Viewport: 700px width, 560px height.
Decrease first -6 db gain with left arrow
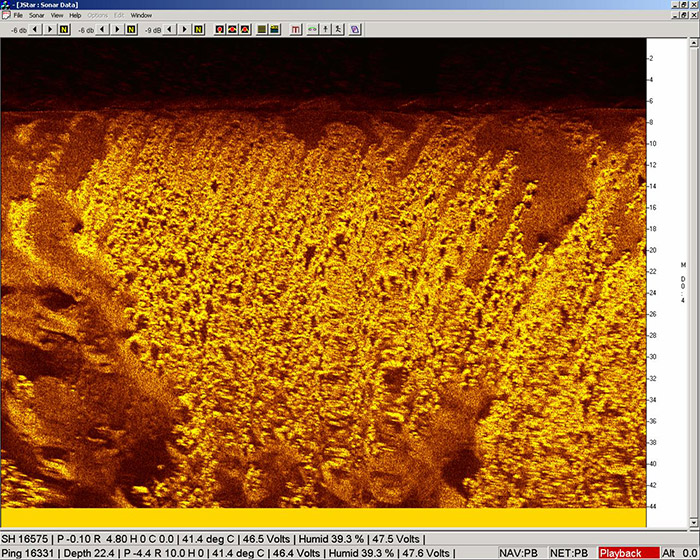(x=35, y=29)
